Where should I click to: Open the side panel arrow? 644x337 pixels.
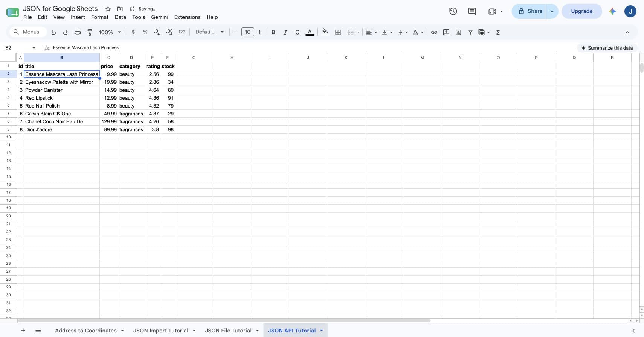tap(633, 331)
